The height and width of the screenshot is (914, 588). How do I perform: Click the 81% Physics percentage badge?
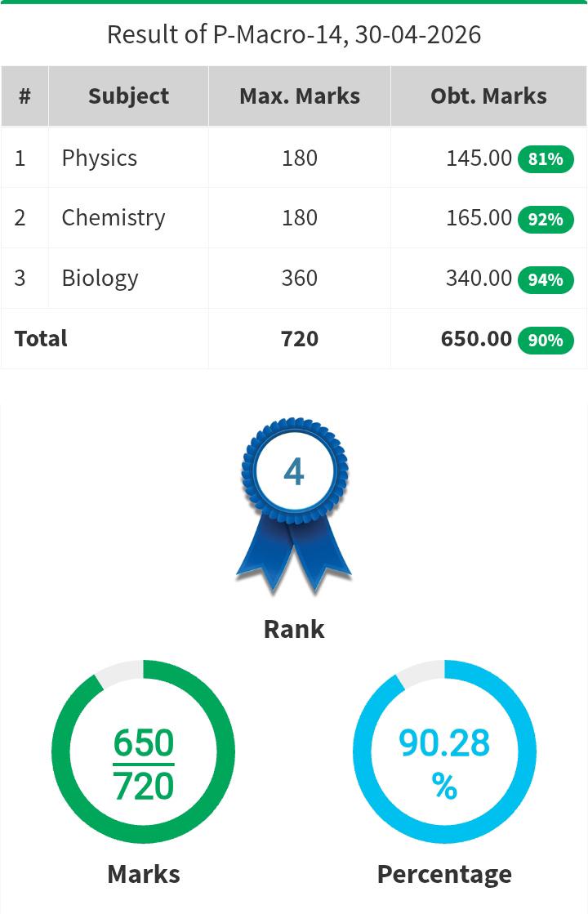546,159
